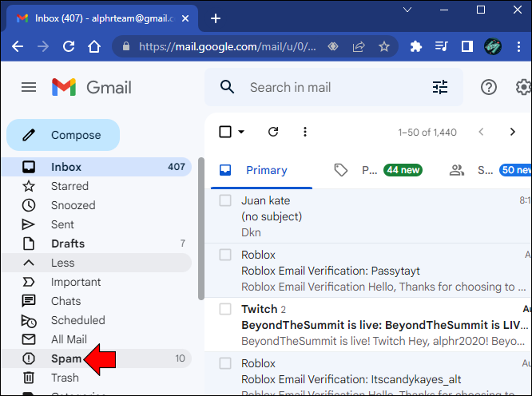Toggle Gmail main menu hamburger icon
Screen dimensions: 532x396
[29, 88]
